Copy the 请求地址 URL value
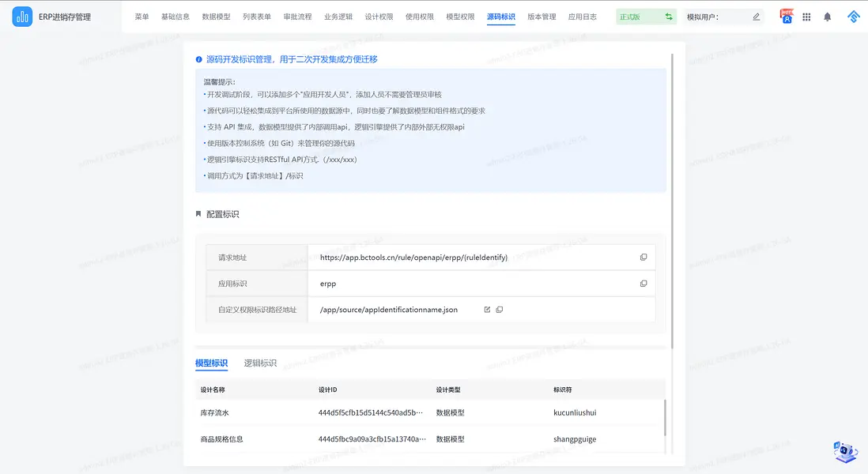Image resolution: width=868 pixels, height=474 pixels. 643,258
